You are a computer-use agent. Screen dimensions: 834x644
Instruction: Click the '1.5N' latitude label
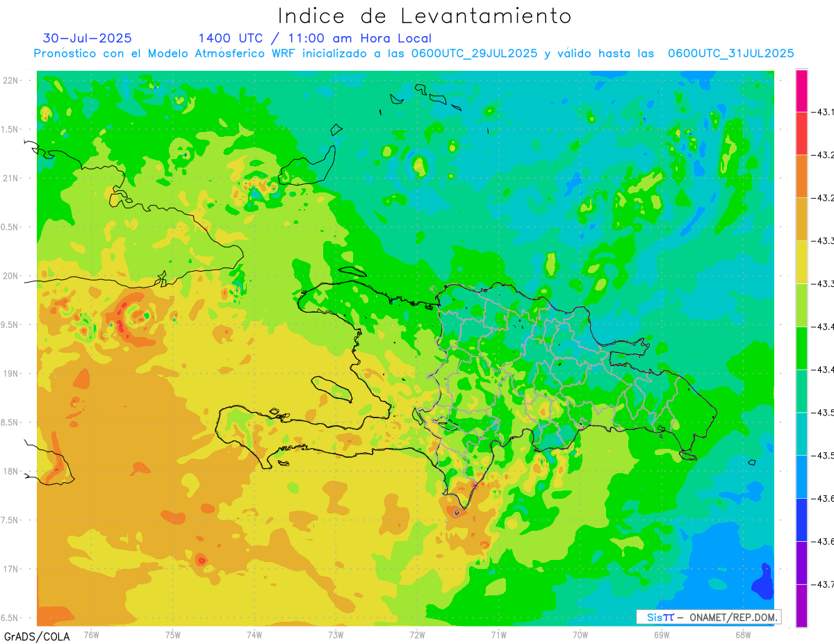[10, 129]
